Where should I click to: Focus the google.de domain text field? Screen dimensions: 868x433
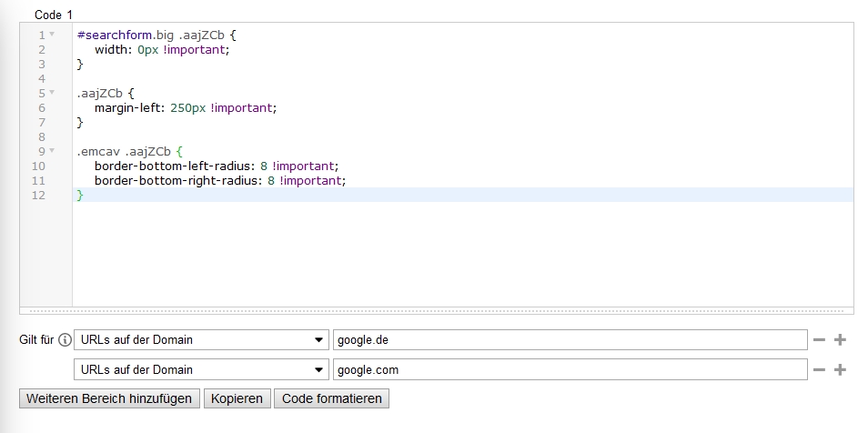tap(570, 340)
